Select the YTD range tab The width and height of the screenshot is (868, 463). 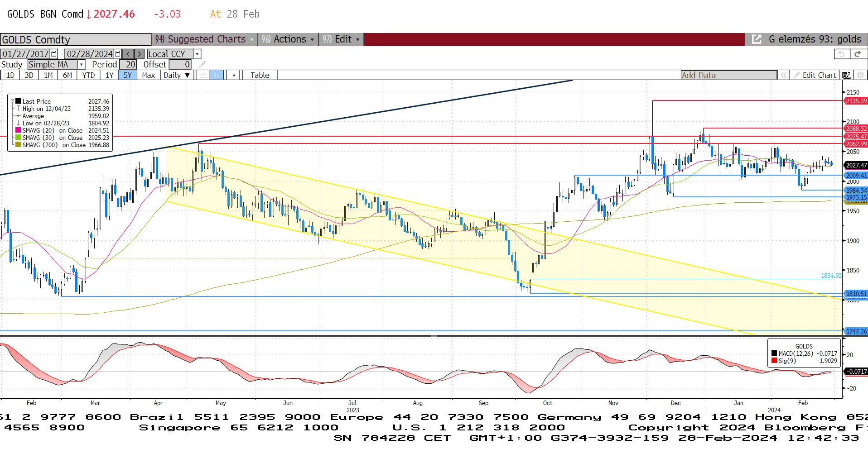(88, 75)
